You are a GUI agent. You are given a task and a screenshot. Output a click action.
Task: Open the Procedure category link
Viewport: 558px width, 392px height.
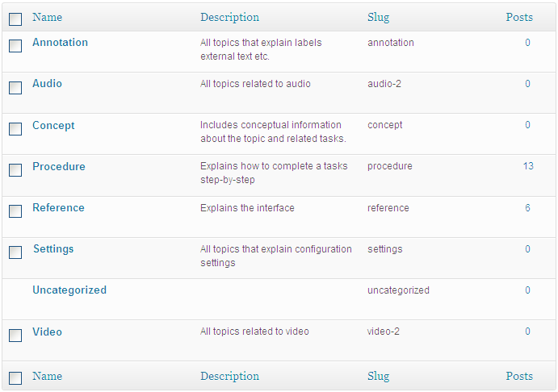click(59, 166)
